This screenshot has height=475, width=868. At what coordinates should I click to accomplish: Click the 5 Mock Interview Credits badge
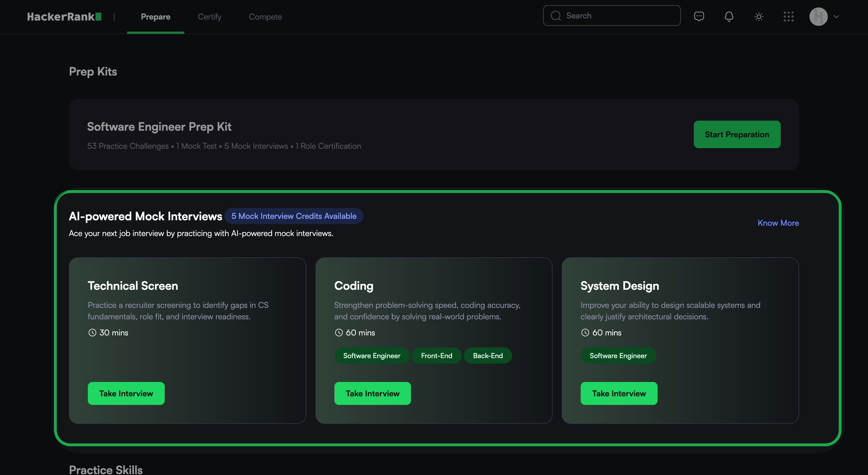click(293, 216)
